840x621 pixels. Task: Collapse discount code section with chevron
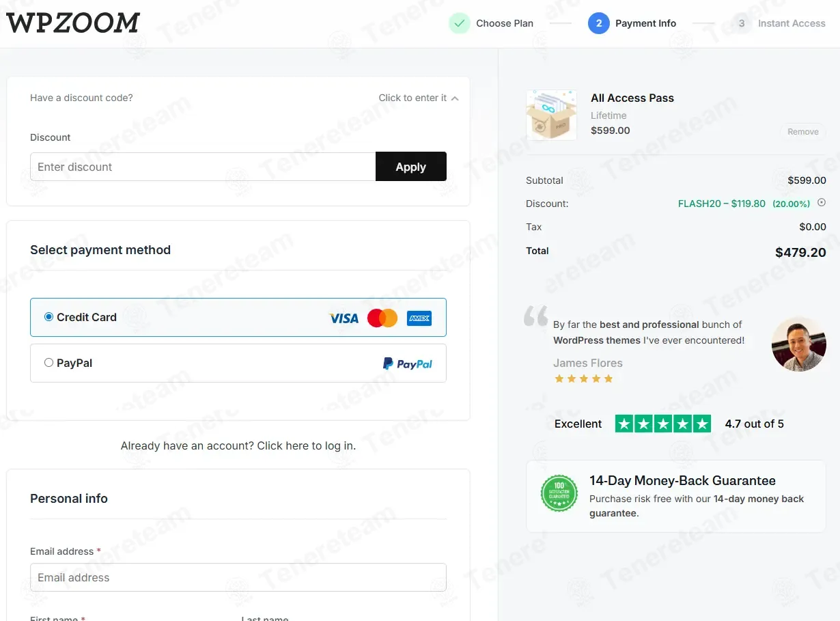[x=455, y=98]
